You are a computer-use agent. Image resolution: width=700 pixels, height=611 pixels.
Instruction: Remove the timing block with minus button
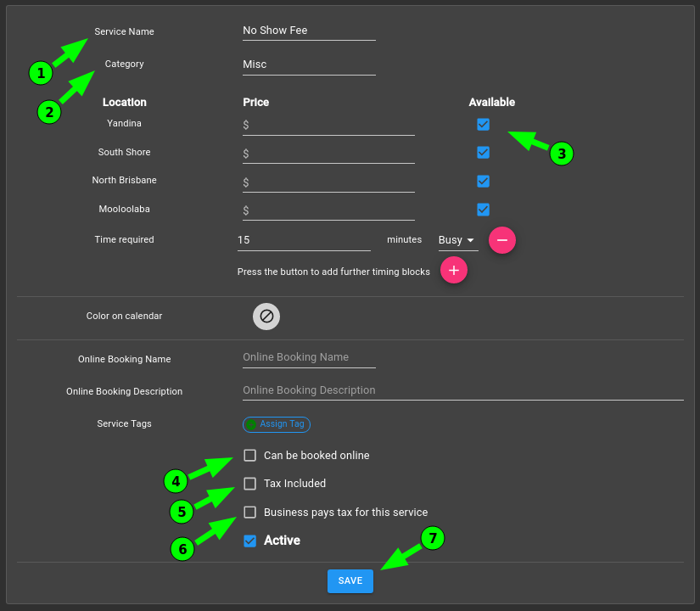[501, 240]
